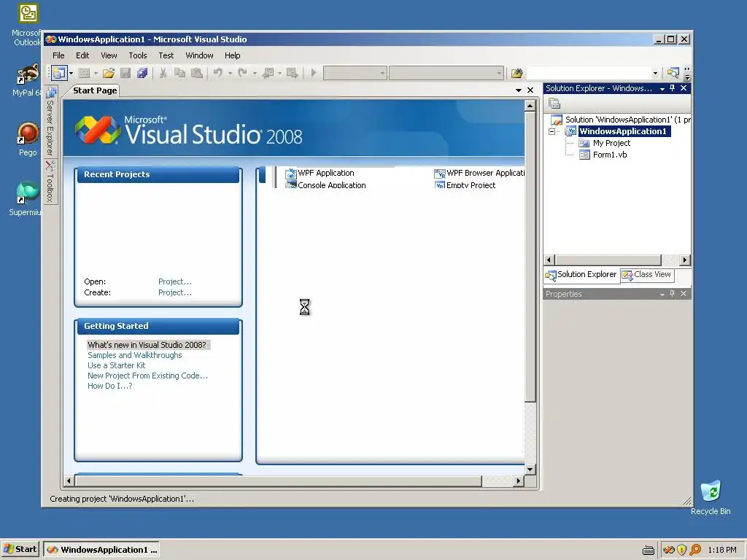Click inside the Find text box
The height and width of the screenshot is (560, 747).
(589, 73)
